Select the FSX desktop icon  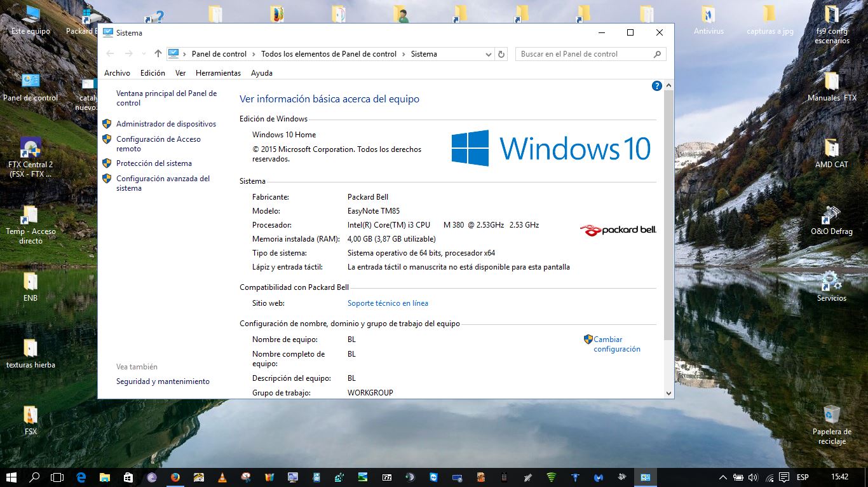[31, 421]
